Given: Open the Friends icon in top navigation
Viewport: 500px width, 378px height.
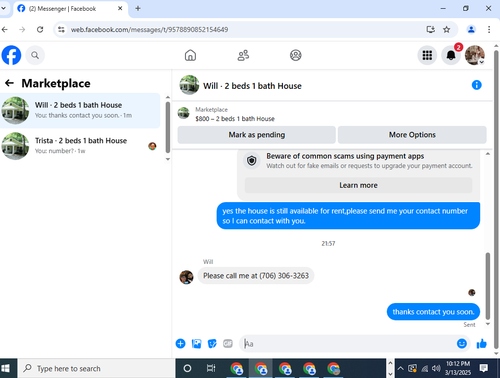Looking at the screenshot, I should (243, 55).
